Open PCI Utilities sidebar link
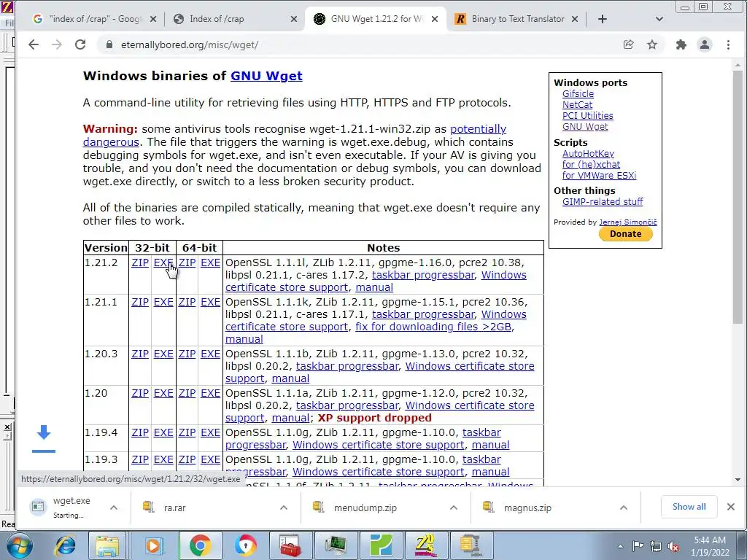The width and height of the screenshot is (747, 560). [x=587, y=116]
